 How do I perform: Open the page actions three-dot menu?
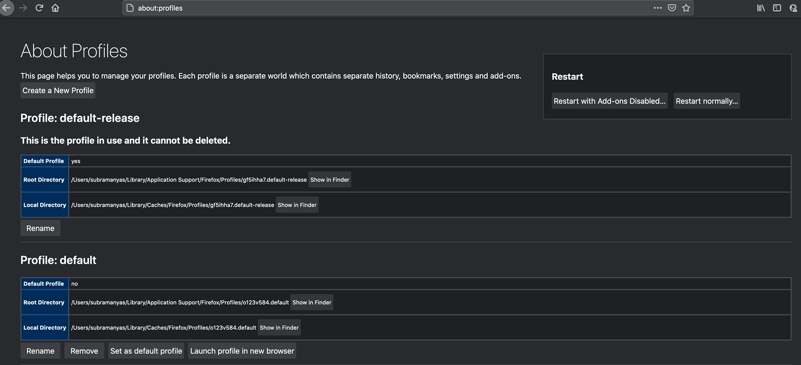click(657, 8)
